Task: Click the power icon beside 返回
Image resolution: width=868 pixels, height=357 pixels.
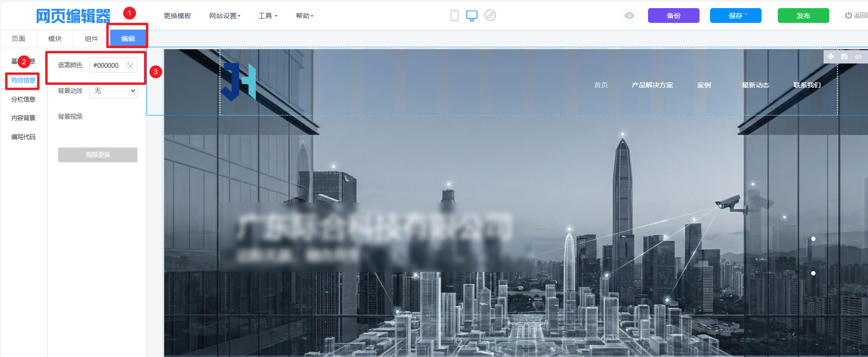Action: coord(848,15)
